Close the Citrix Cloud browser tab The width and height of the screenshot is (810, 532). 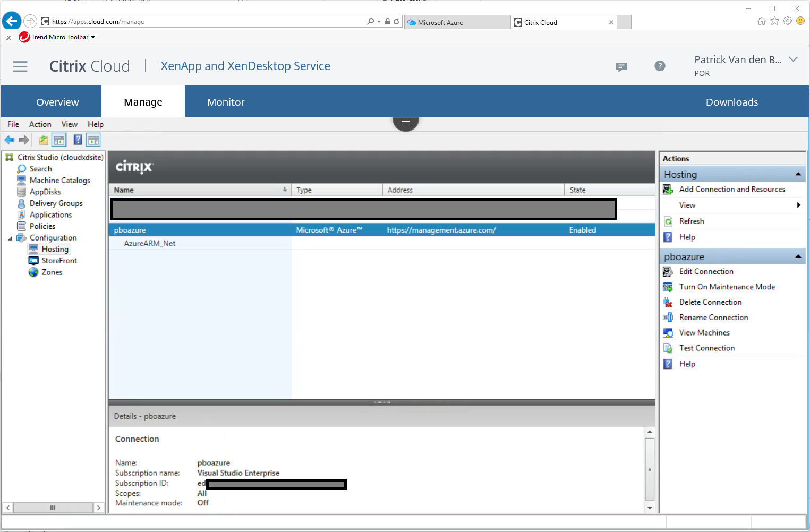(611, 22)
